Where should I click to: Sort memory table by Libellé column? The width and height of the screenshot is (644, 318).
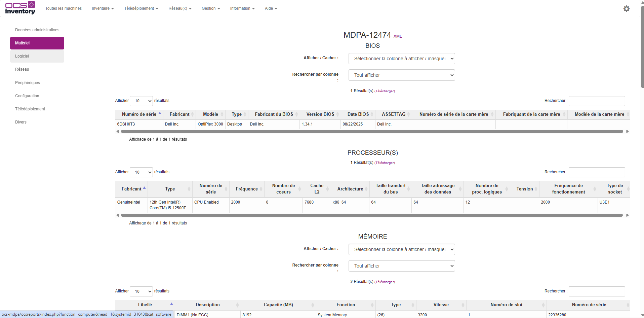click(x=145, y=305)
